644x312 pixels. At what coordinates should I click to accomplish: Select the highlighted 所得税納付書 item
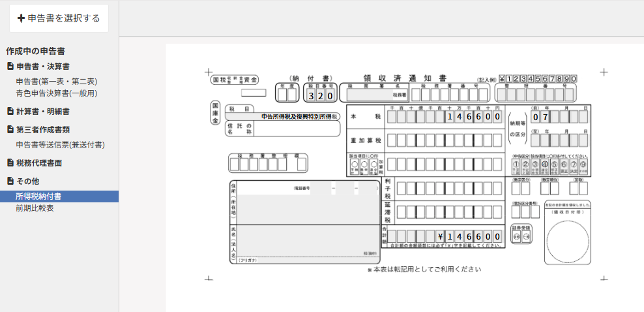(59, 196)
